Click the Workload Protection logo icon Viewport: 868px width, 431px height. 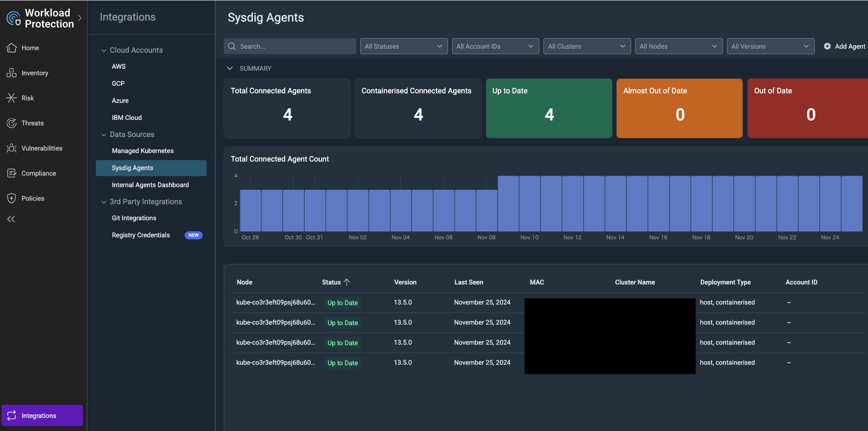14,19
